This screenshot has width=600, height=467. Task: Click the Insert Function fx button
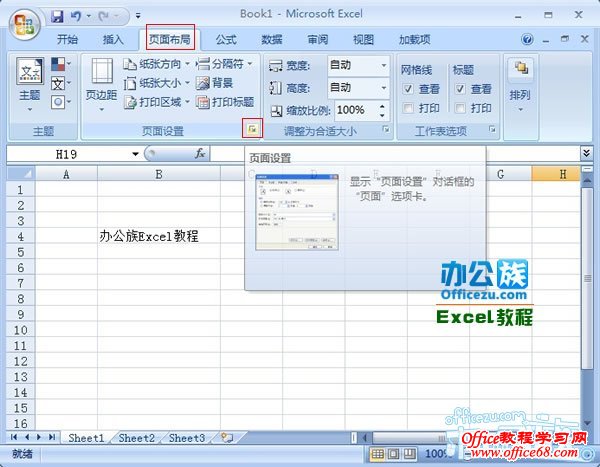tap(200, 154)
